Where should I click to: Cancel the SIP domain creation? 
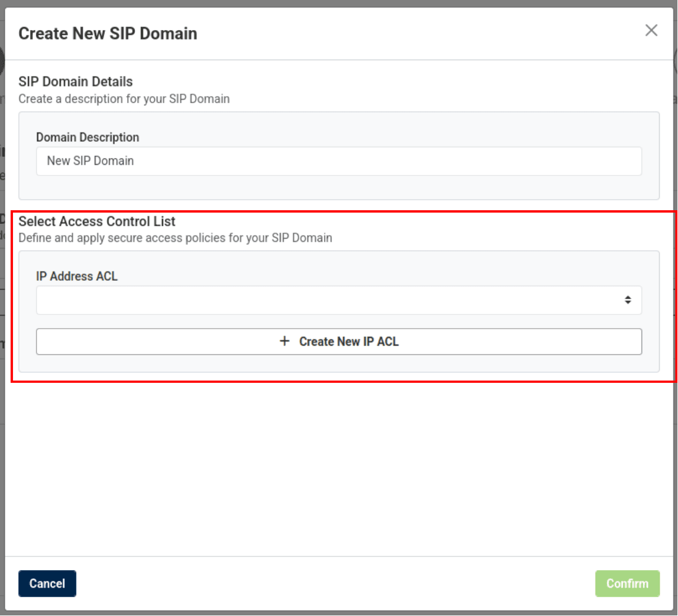click(47, 584)
